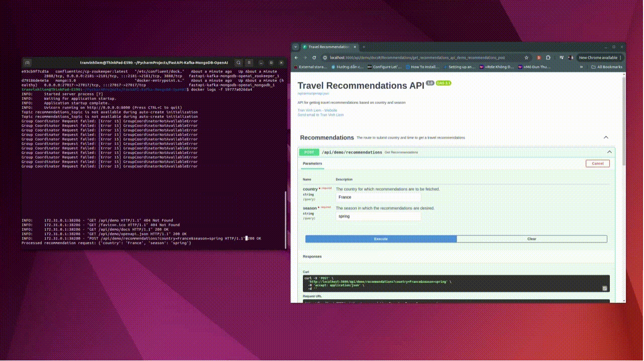
Task: Click the country input field containing France
Action: pyautogui.click(x=378, y=197)
